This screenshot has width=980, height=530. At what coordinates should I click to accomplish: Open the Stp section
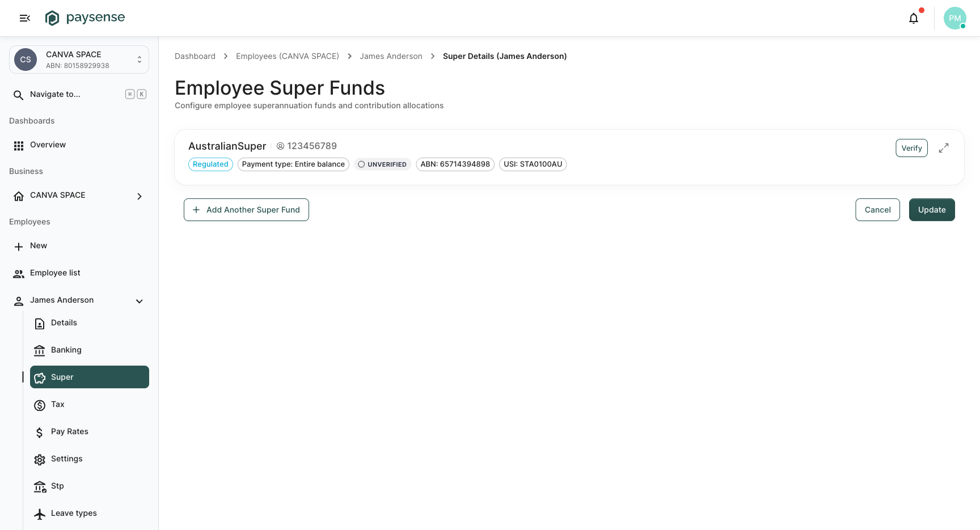click(90, 486)
